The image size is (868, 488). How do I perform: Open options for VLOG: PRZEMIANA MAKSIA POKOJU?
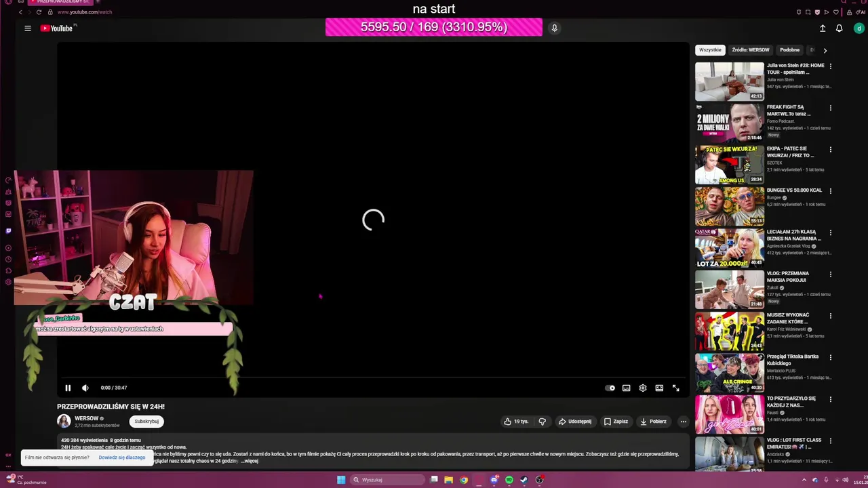coord(831,274)
